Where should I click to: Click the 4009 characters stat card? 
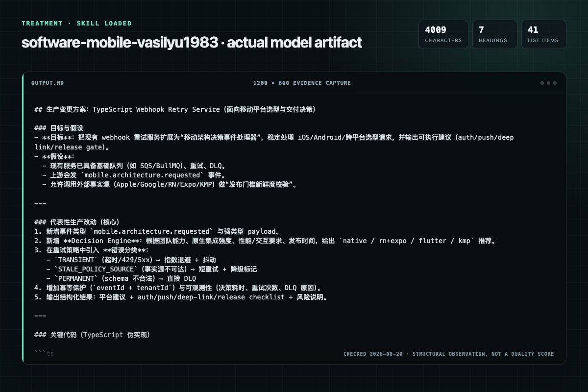coord(443,34)
